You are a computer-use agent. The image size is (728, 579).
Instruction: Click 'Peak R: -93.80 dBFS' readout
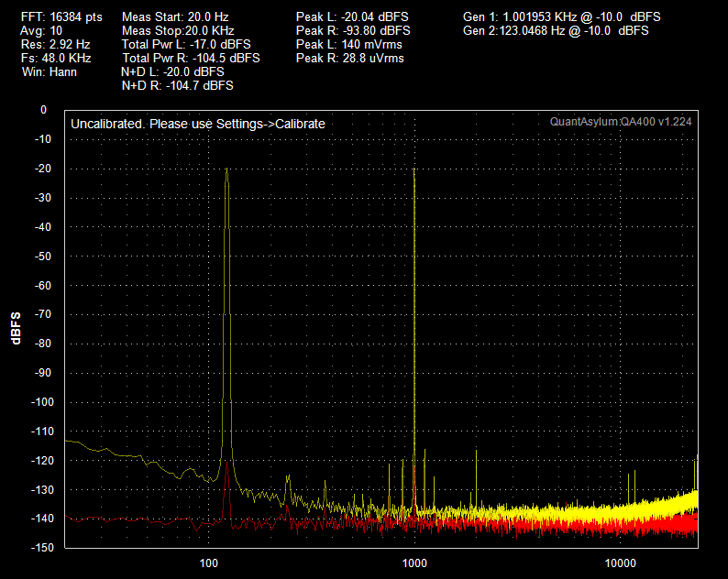pos(353,30)
